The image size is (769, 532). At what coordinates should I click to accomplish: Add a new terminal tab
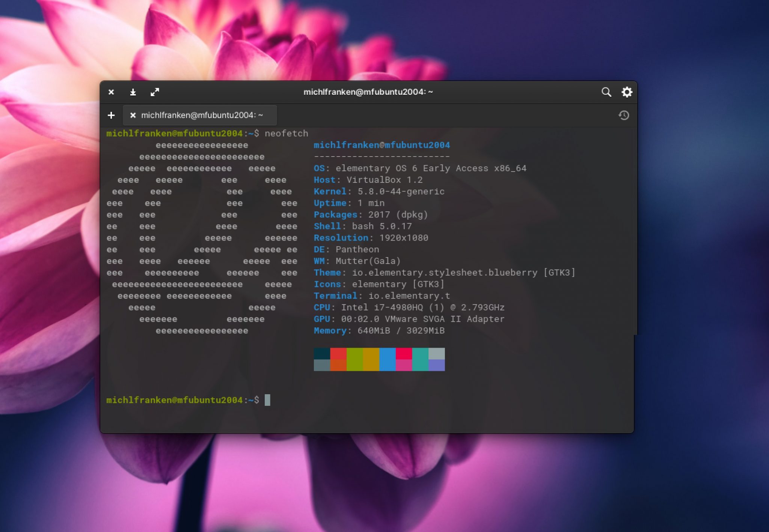pos(111,115)
